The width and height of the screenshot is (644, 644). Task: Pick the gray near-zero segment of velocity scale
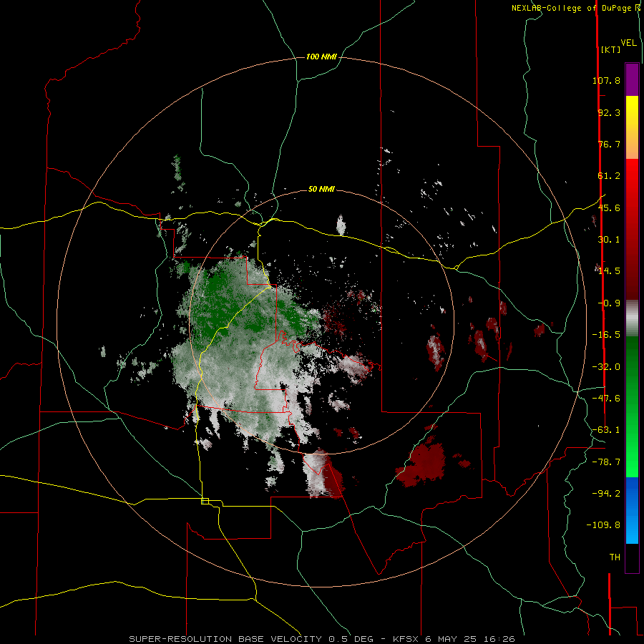[x=632, y=318]
